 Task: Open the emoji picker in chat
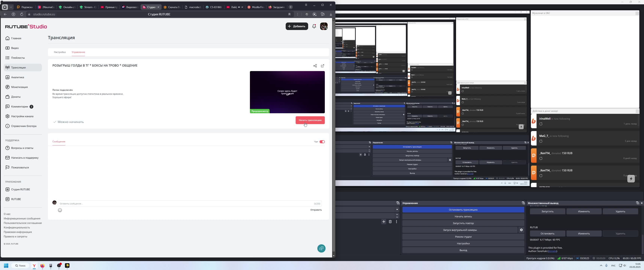click(60, 210)
